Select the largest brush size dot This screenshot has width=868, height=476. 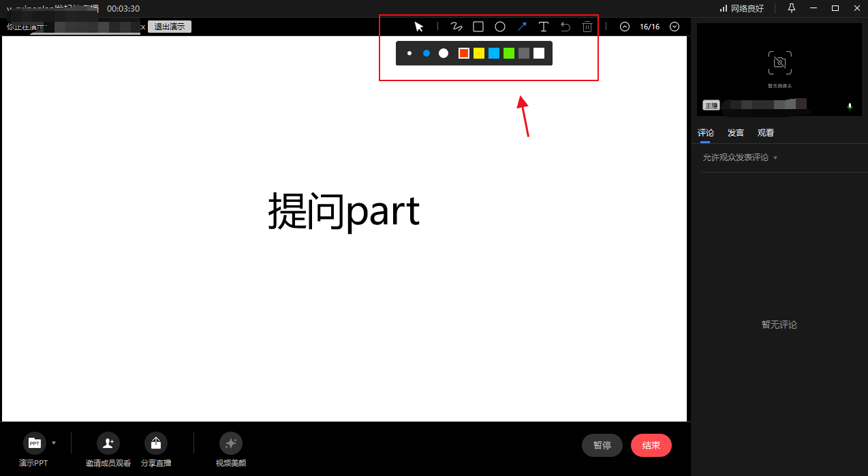[x=443, y=53]
